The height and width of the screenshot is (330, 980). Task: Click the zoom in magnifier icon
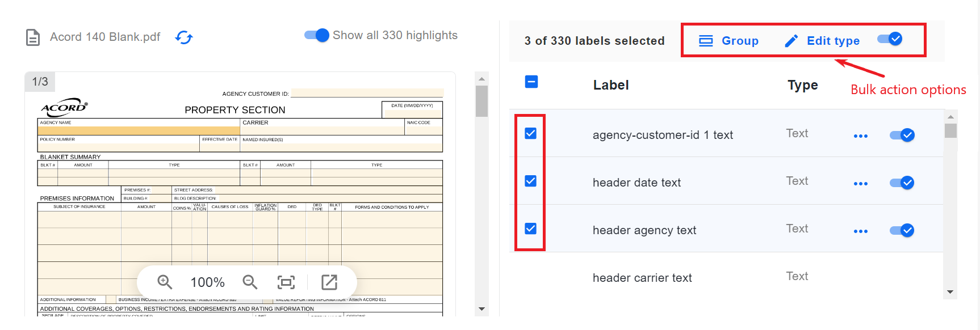click(x=165, y=282)
